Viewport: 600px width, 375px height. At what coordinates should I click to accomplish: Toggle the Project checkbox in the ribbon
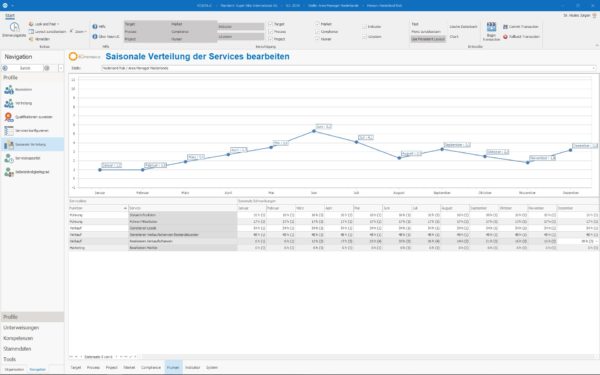point(271,39)
